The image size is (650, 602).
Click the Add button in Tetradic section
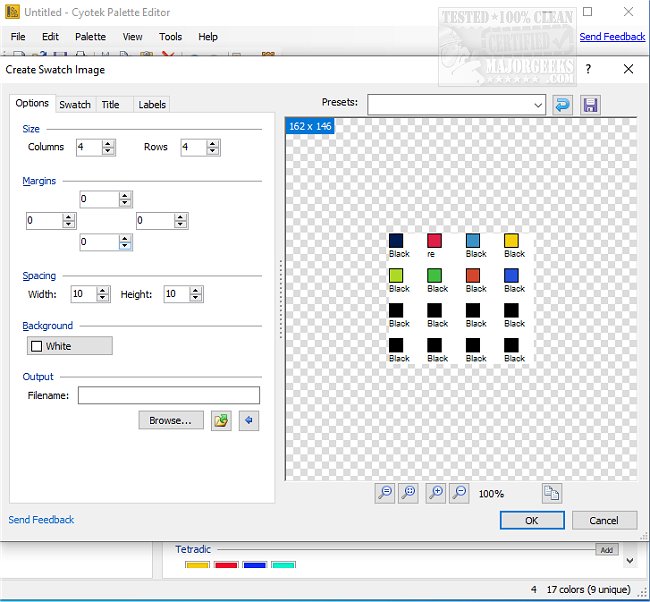[x=607, y=550]
